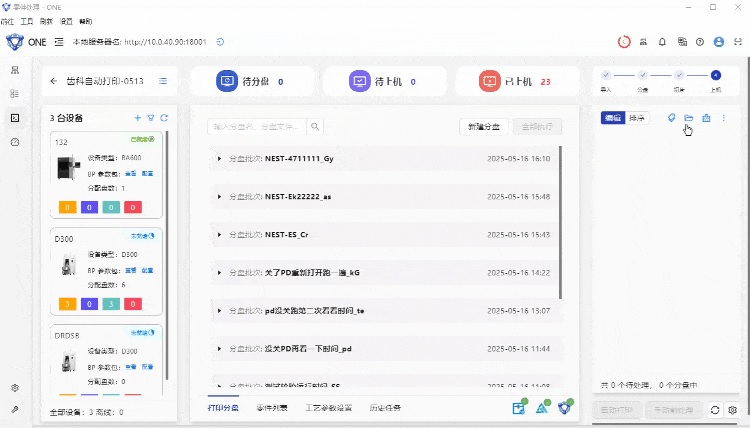Open the red circular timer icon in header
This screenshot has height=428, width=750.
tap(624, 42)
